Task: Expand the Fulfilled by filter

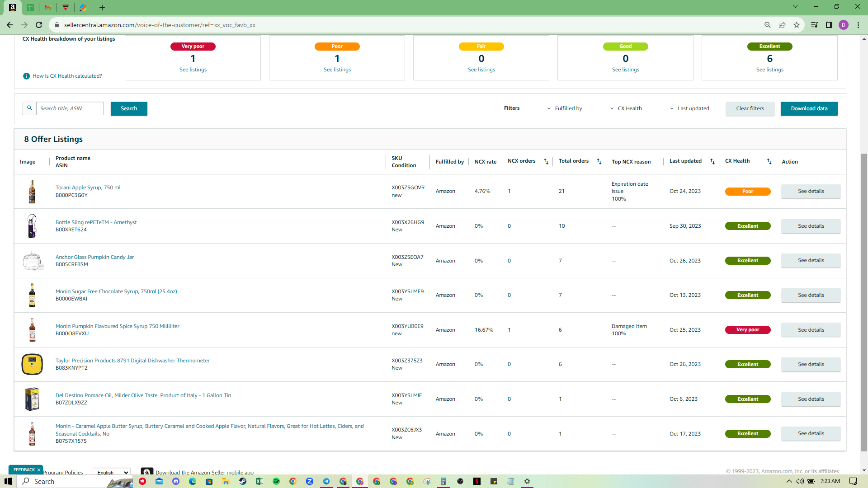Action: tap(565, 108)
